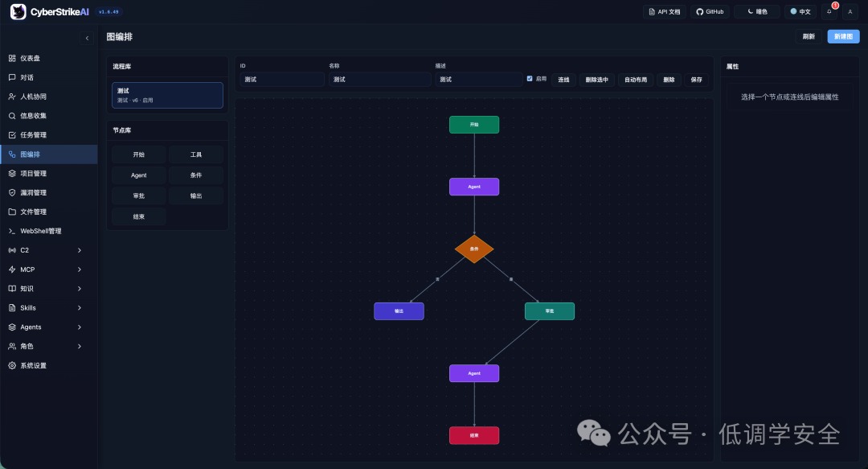The image size is (868, 469).
Task: Add a 工具 node from 节点库
Action: tap(196, 154)
